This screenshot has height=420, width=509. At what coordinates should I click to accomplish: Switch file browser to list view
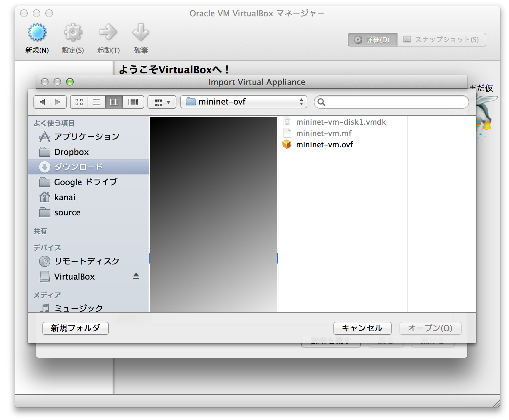pos(97,102)
